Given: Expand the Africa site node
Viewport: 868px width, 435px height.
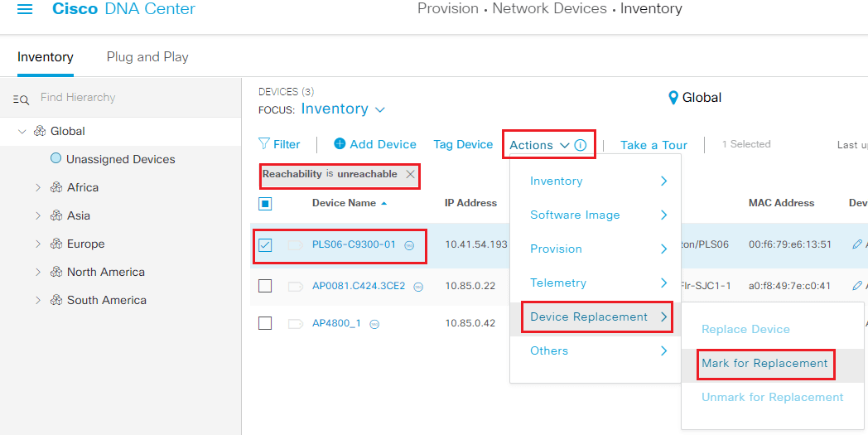Looking at the screenshot, I should [37, 187].
